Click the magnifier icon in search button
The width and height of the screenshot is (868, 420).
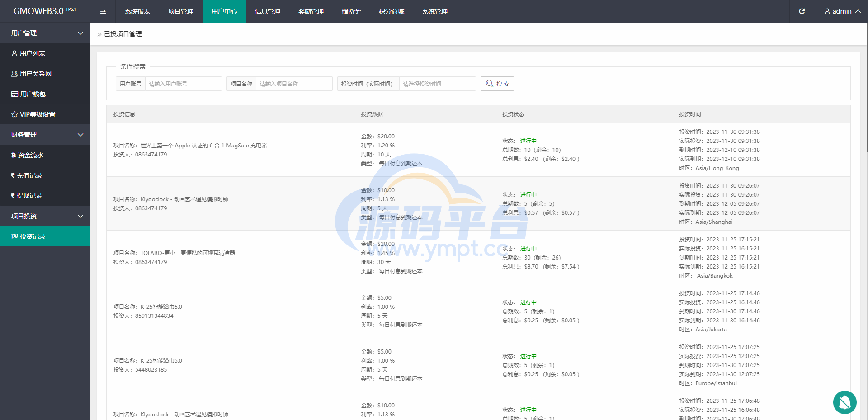pos(490,84)
